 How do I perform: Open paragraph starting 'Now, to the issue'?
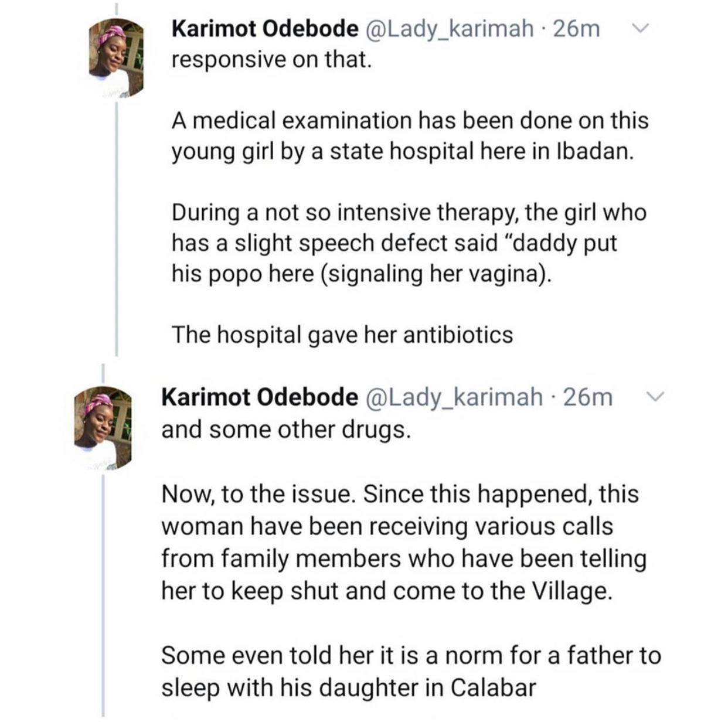(x=404, y=542)
